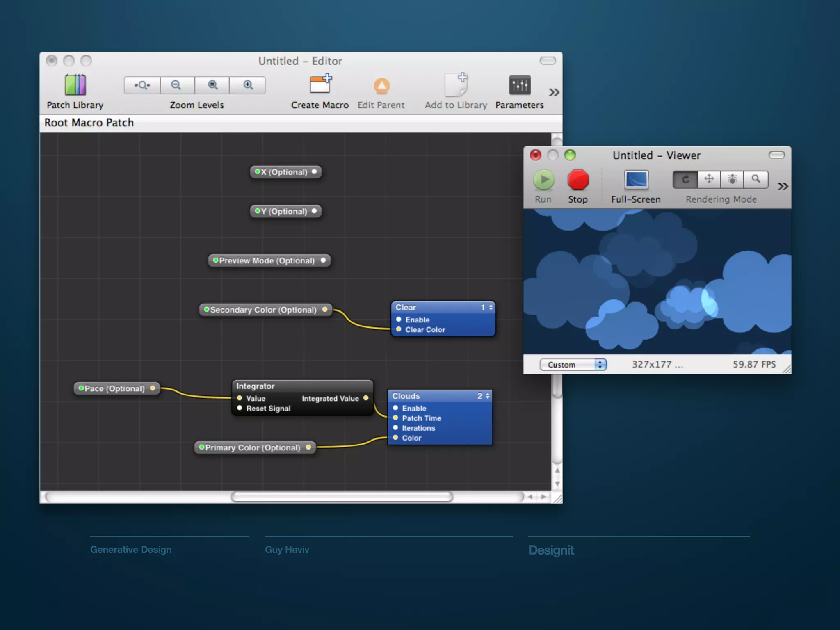Change the Clouds patch layer stepper
This screenshot has width=840, height=630.
487,396
